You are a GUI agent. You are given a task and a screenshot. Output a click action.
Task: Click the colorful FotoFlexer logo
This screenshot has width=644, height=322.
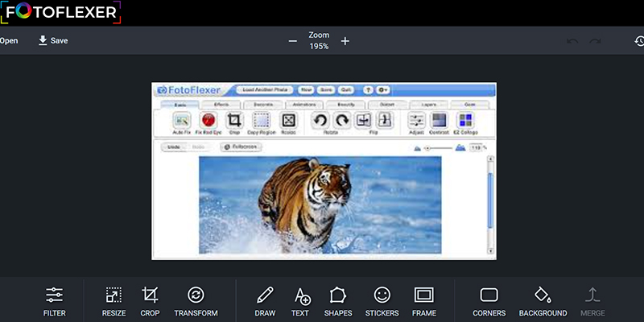click(61, 12)
